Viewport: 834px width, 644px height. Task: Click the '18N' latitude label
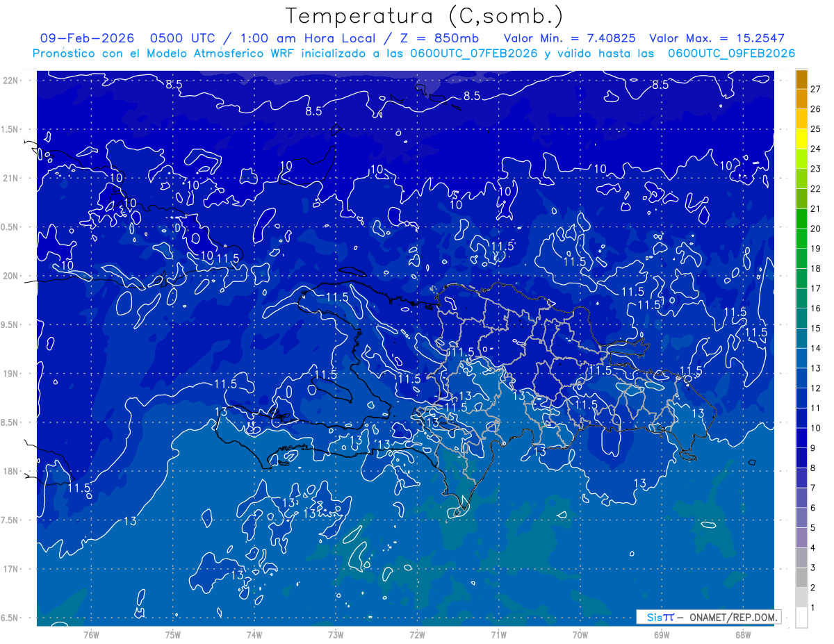coord(10,471)
